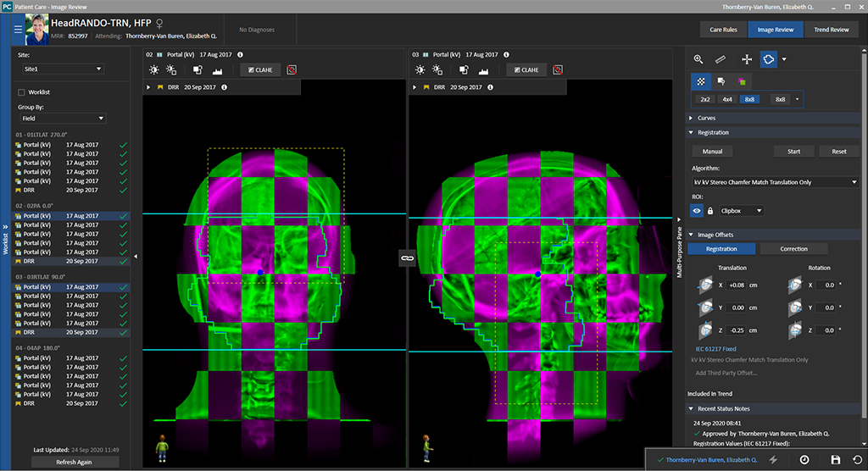Viewport: 868px width, 471px height.
Task: Click the Reset registration button
Action: [x=839, y=152]
